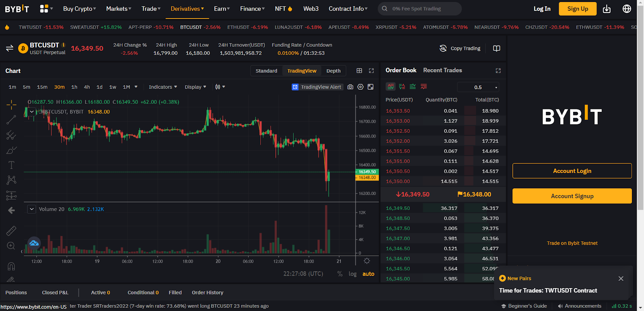Image resolution: width=644 pixels, height=311 pixels.
Task: Open the trading guide book icon
Action: point(497,48)
